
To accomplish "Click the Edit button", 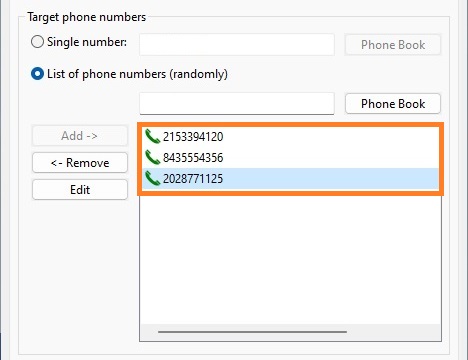I will (80, 190).
